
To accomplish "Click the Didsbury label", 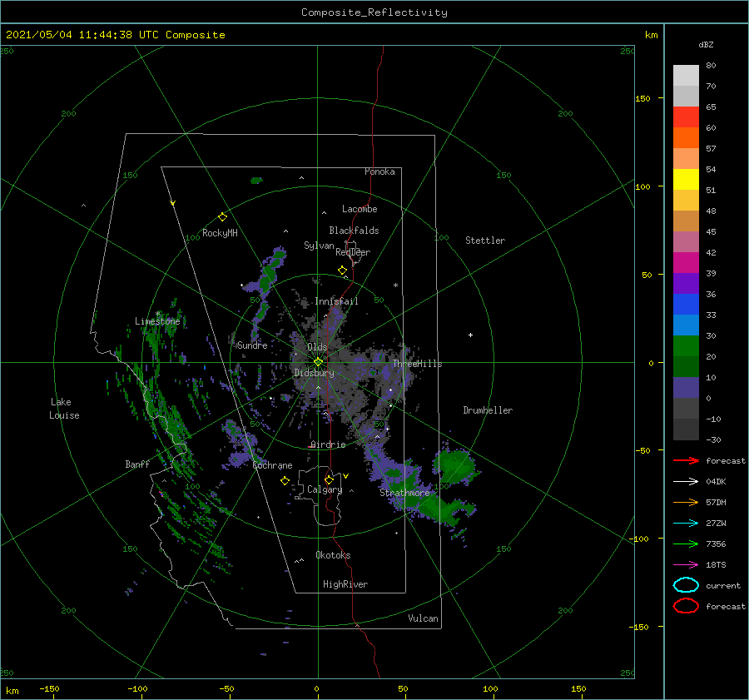I will (x=315, y=373).
